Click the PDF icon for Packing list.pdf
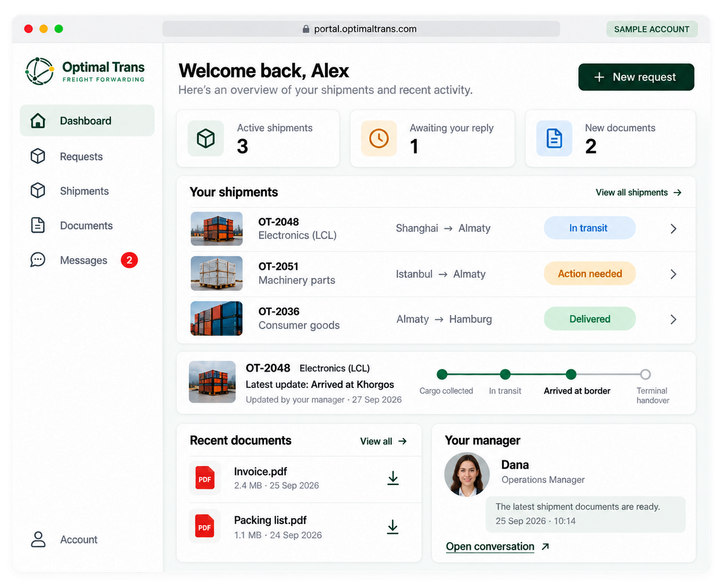This screenshot has height=588, width=722. [x=205, y=527]
